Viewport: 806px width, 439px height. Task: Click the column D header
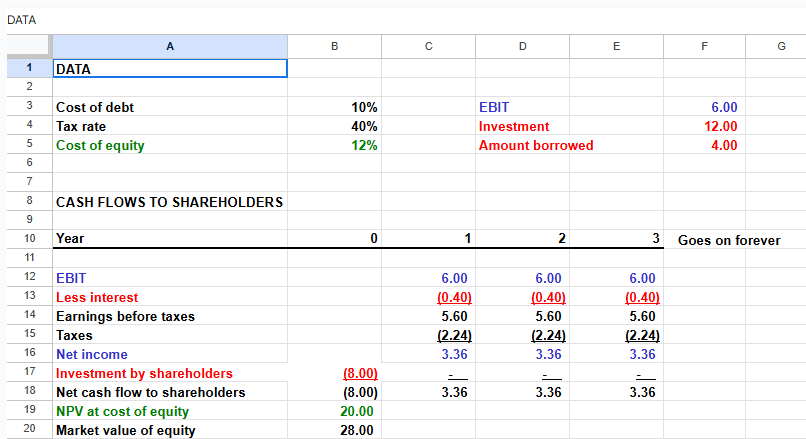click(522, 45)
